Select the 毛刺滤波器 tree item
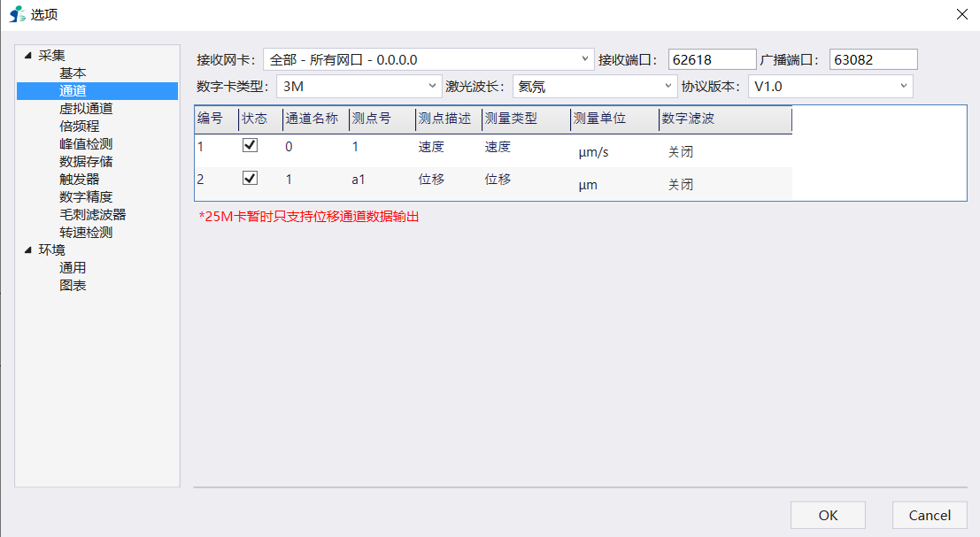Image resolution: width=980 pixels, height=537 pixels. [x=92, y=215]
